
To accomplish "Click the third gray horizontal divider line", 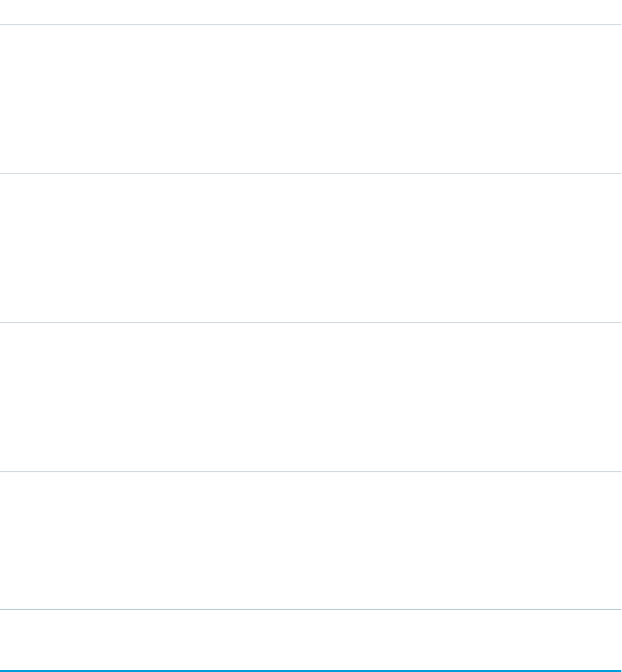I will [311, 323].
